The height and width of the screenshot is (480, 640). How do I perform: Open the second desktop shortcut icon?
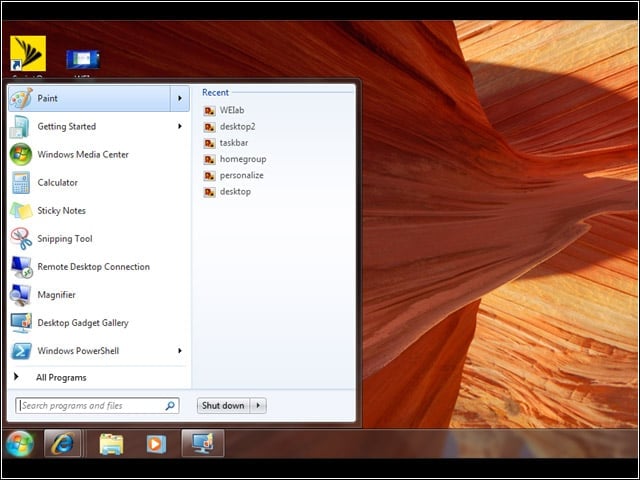coord(83,60)
